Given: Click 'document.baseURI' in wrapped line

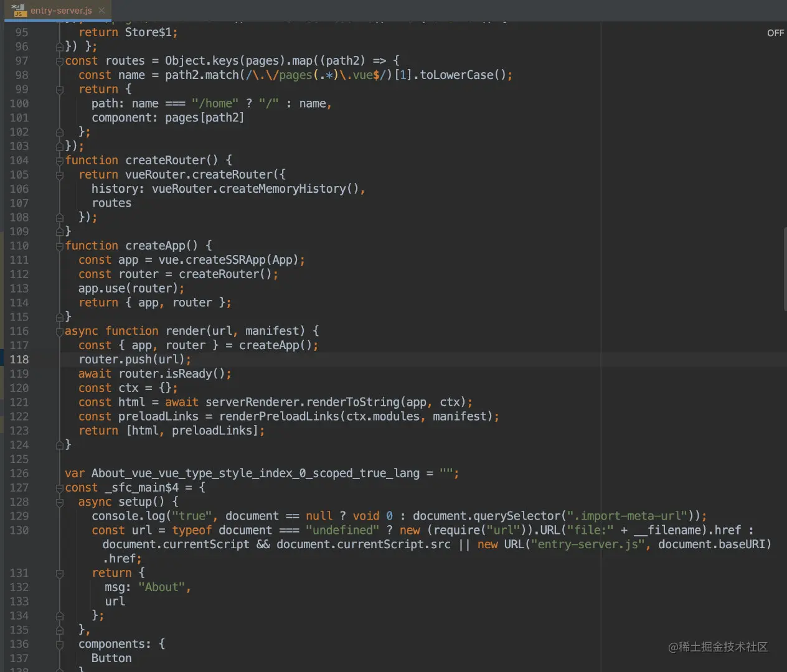Looking at the screenshot, I should [711, 544].
